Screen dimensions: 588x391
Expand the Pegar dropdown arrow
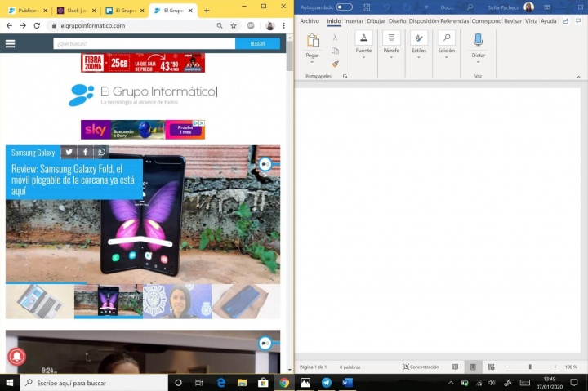(312, 62)
